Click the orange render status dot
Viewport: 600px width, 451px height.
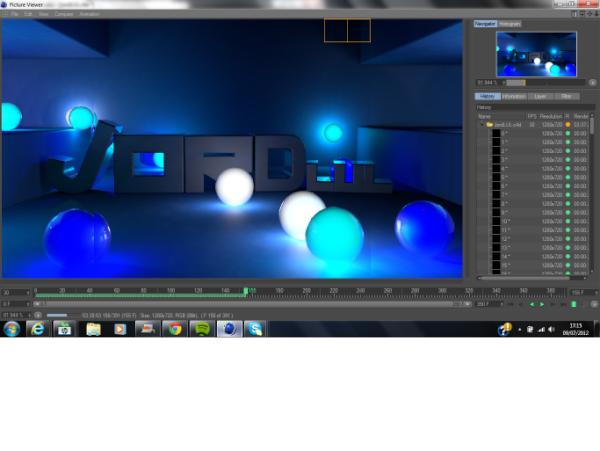(x=568, y=125)
